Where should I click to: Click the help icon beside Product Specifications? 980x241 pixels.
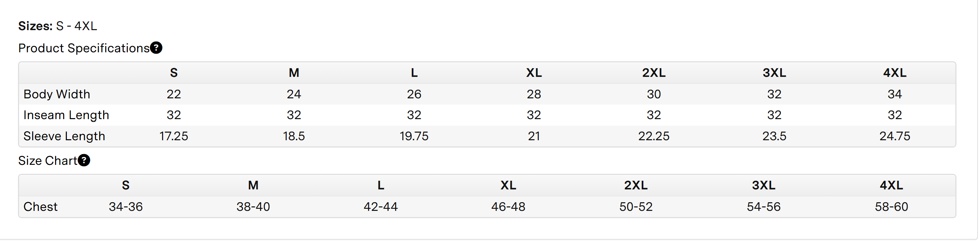[x=156, y=48]
